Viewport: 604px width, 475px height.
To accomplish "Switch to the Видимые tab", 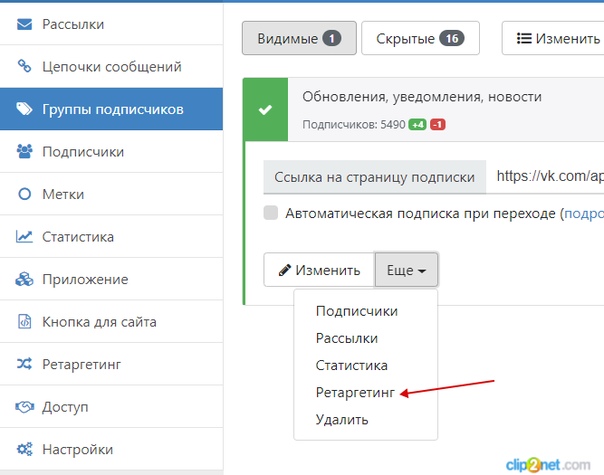I will pos(291,39).
